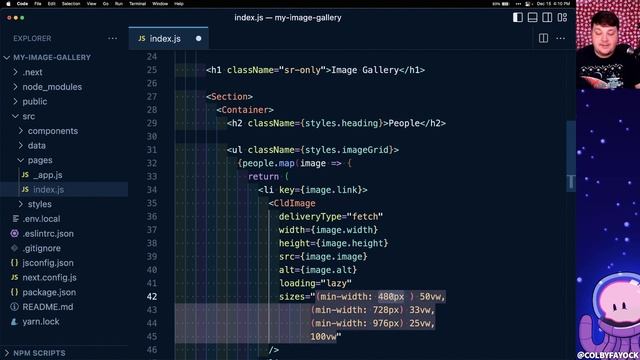
Task: Click the JS icon on index.js tab
Action: click(x=142, y=38)
